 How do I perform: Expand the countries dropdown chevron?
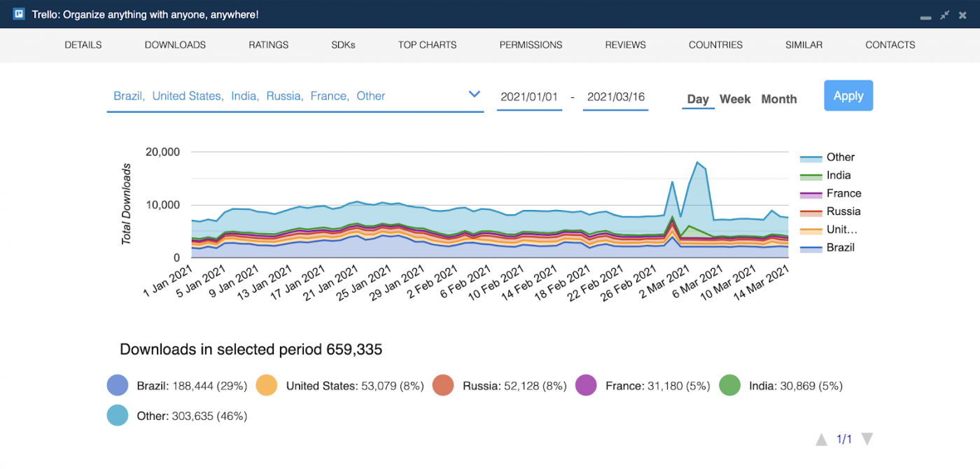point(474,94)
